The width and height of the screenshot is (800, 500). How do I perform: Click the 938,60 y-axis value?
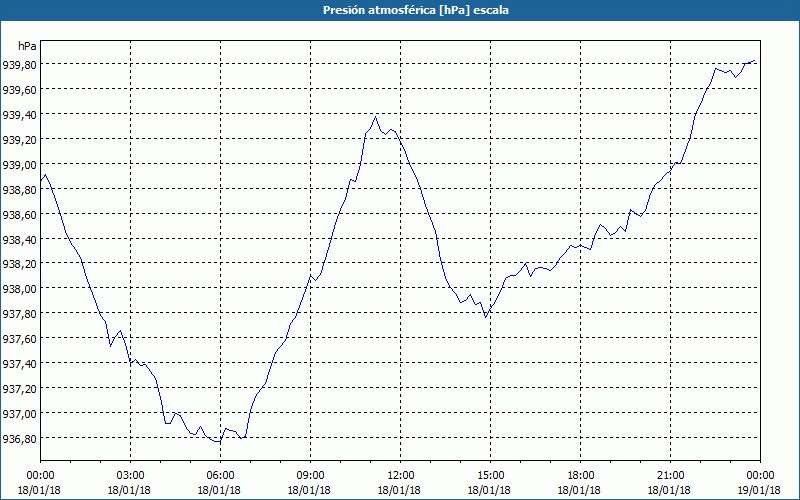point(19,215)
